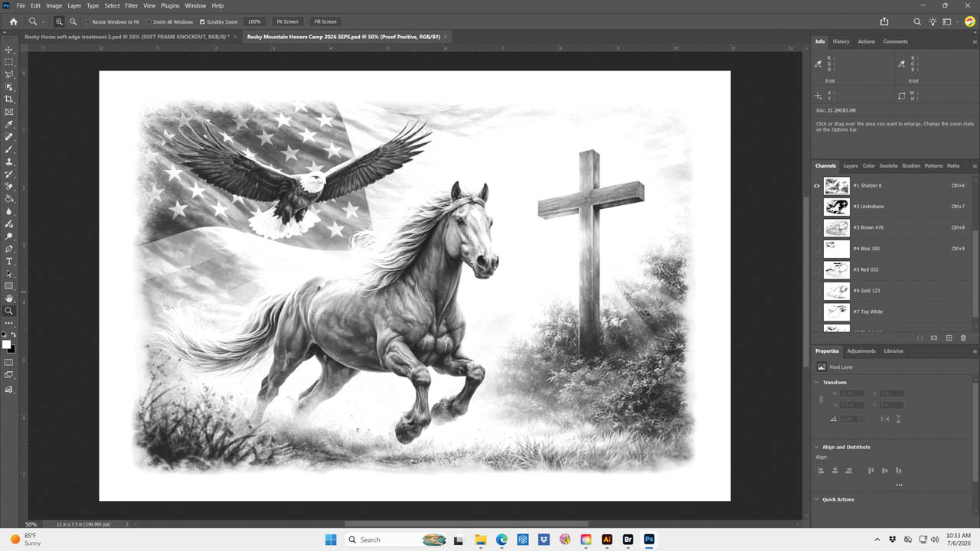Switch to the Layers panel tab

click(851, 166)
